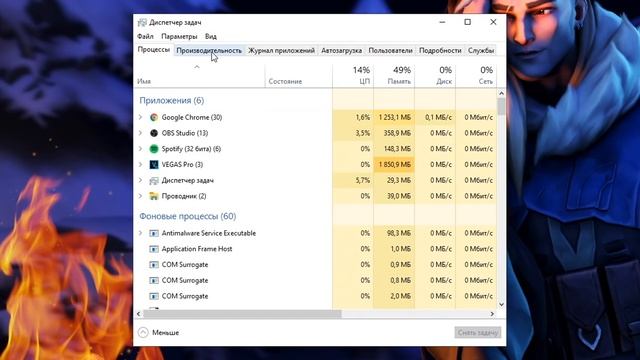The image size is (640, 360).
Task: Click the horizontal scrollbar thumb
Action: (242, 314)
